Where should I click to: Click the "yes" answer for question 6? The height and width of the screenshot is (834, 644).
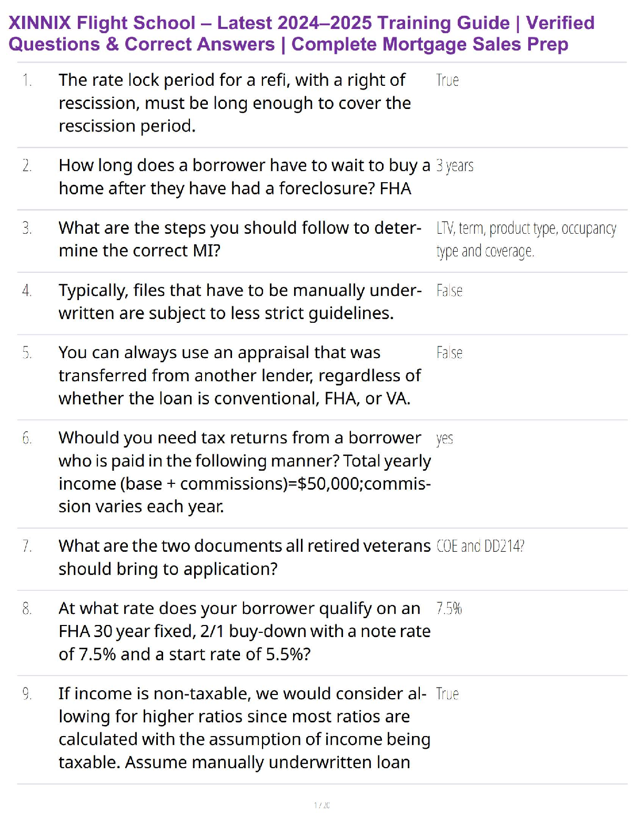[445, 439]
